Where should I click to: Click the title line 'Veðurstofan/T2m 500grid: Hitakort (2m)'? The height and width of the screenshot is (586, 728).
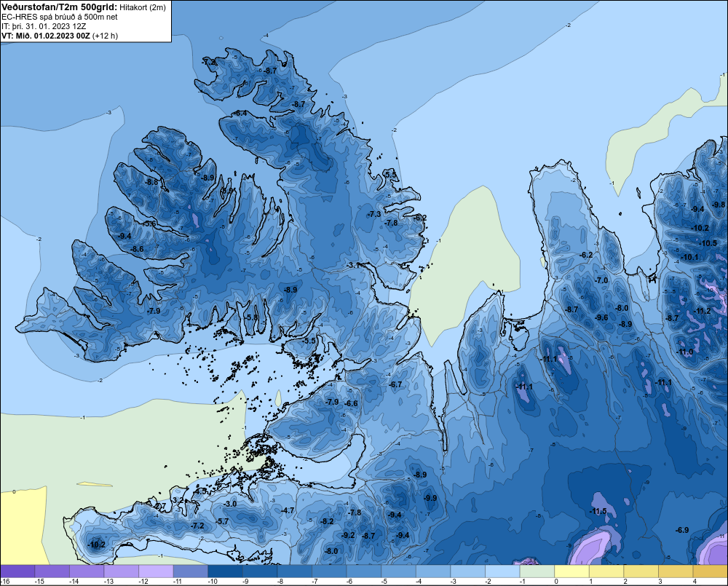click(x=84, y=7)
